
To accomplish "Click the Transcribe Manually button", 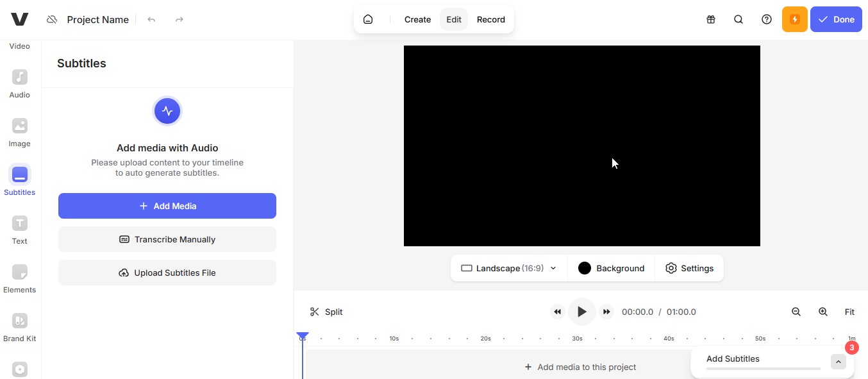I will pos(167,239).
